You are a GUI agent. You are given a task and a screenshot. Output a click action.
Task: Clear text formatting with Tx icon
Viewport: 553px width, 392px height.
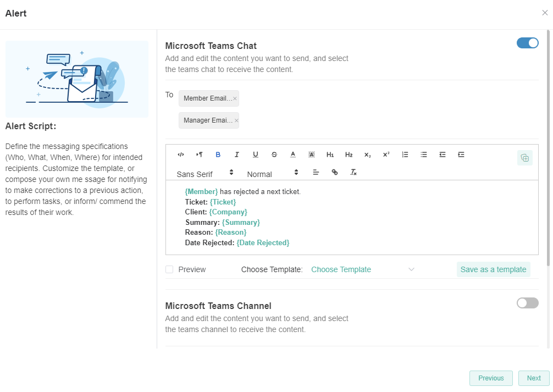coord(353,173)
